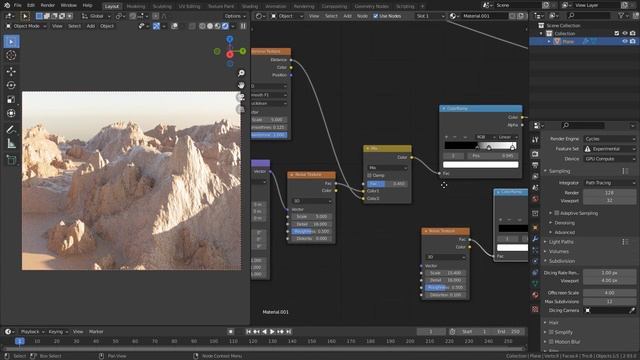Activate the 3D Cursor tool
The width and height of the screenshot is (640, 360).
(11, 56)
